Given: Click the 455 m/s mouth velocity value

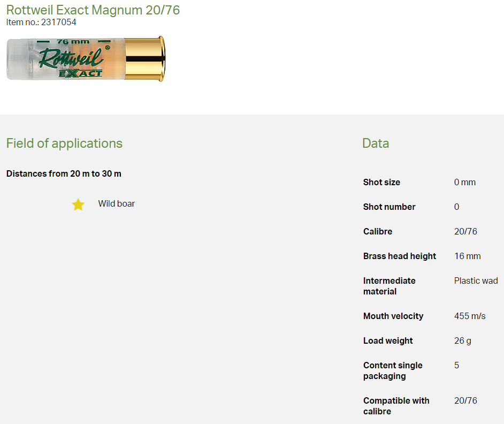Looking at the screenshot, I should click(469, 316).
